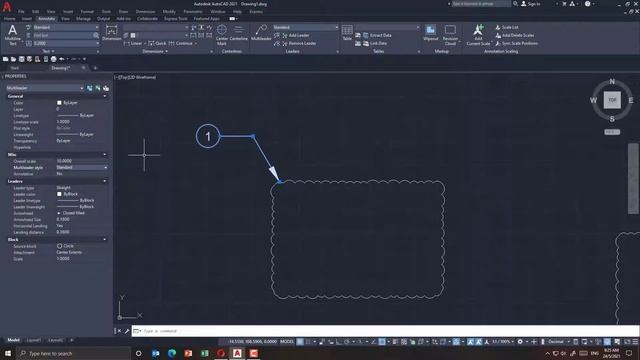Activate the Dimension tool in ribbon

click(x=111, y=33)
